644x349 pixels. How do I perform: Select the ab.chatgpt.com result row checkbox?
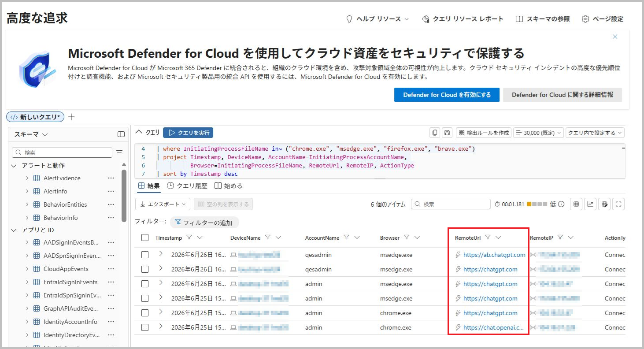[145, 255]
